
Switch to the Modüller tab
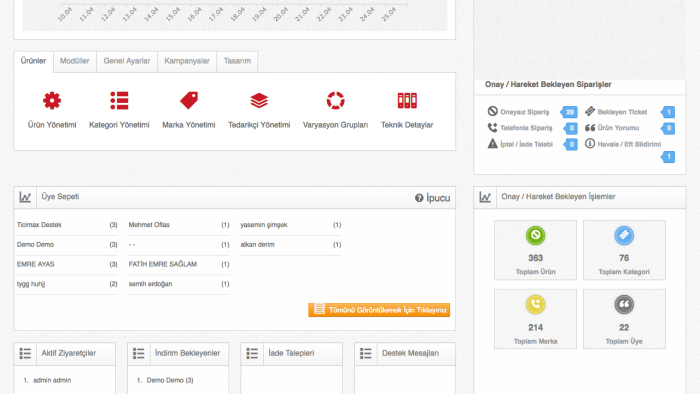click(75, 62)
